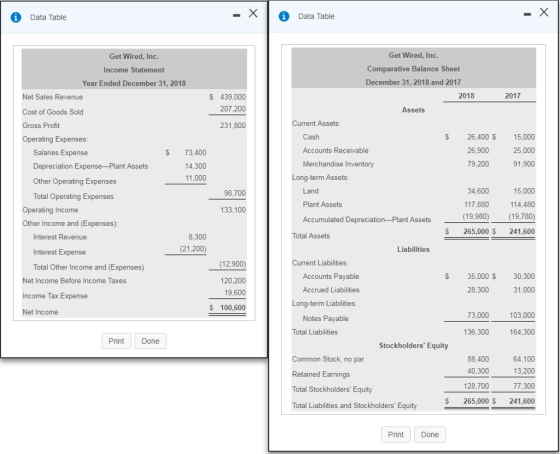
Task: Click the Operating Expenses section label
Action: click(55, 139)
